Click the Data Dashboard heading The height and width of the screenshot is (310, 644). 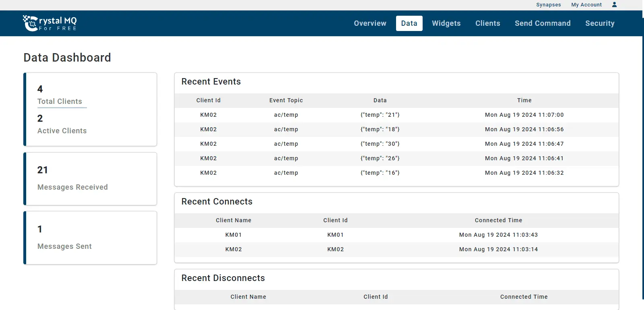pos(67,58)
